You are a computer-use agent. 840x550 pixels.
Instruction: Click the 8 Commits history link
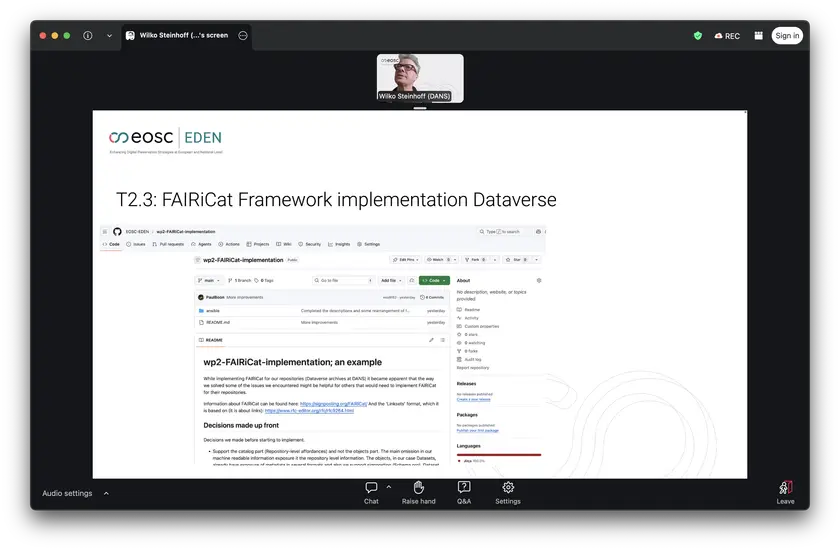point(432,297)
